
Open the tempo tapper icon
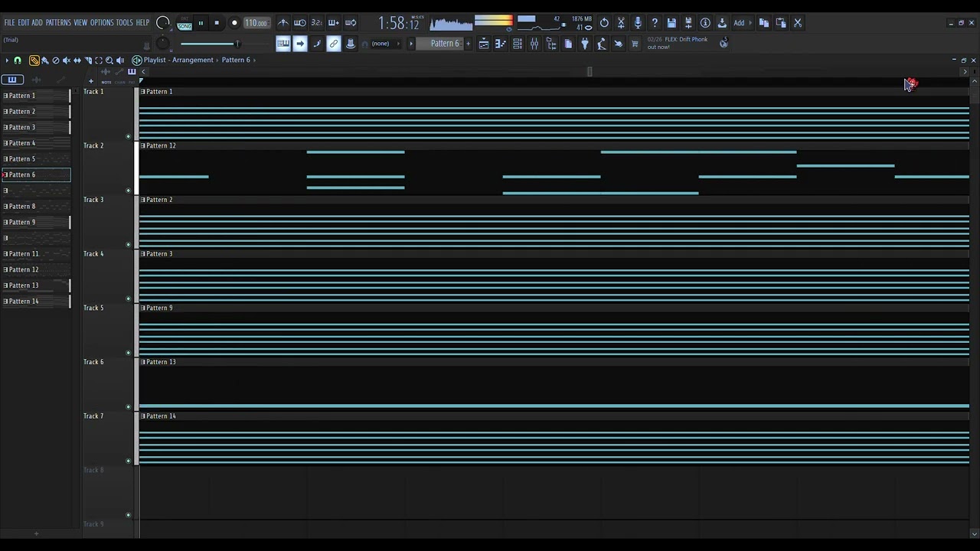click(602, 44)
